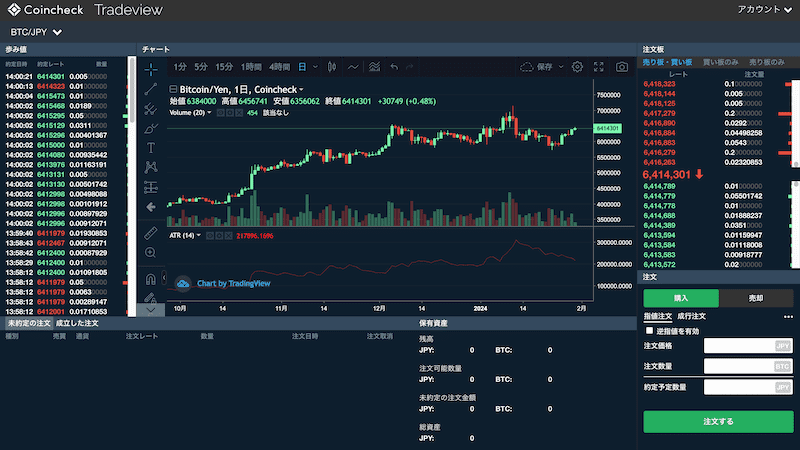Expand the Volume (20) indicator menu
This screenshot has width=800, height=450.
tap(209, 113)
